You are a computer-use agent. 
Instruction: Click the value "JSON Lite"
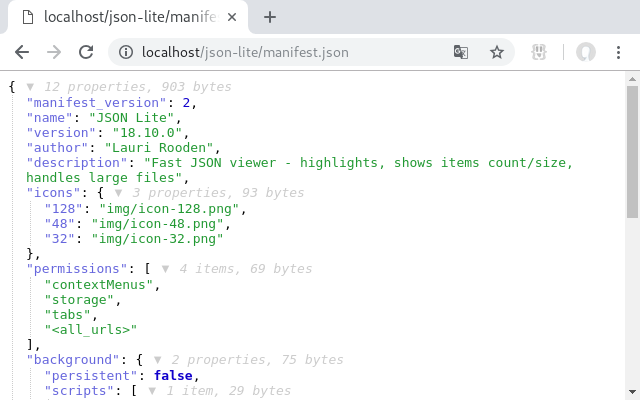click(x=131, y=118)
